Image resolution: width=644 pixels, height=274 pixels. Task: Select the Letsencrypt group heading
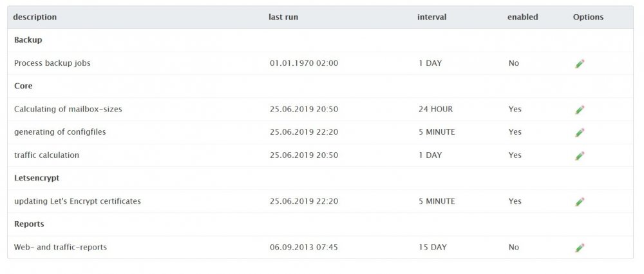pyautogui.click(x=37, y=177)
